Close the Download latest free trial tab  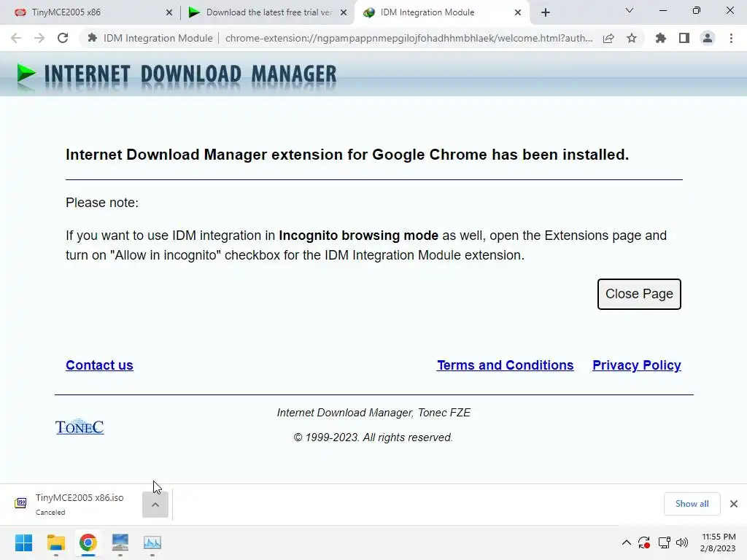pyautogui.click(x=344, y=13)
